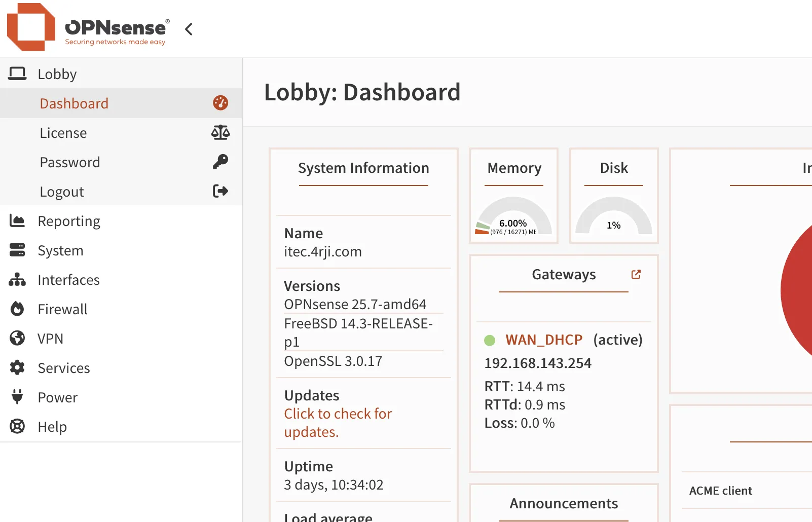Collapse the sidebar with the chevron arrow

189,29
